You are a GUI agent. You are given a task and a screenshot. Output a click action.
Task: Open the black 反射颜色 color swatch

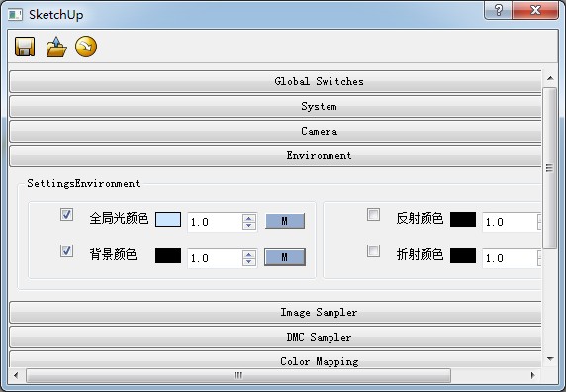[x=463, y=220]
